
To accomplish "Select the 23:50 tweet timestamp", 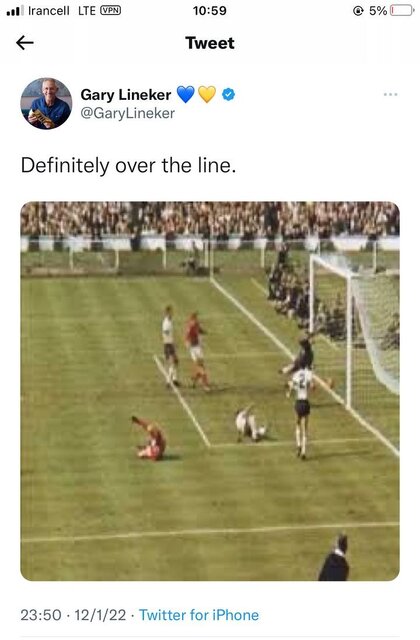I will pos(41,615).
